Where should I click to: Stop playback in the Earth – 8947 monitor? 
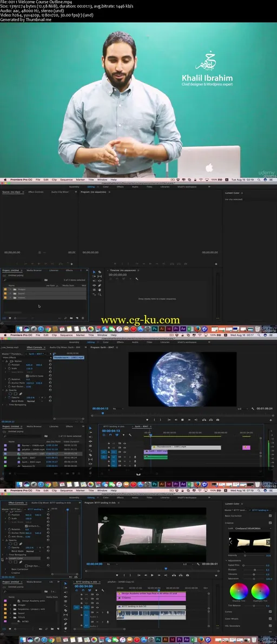pos(182,420)
